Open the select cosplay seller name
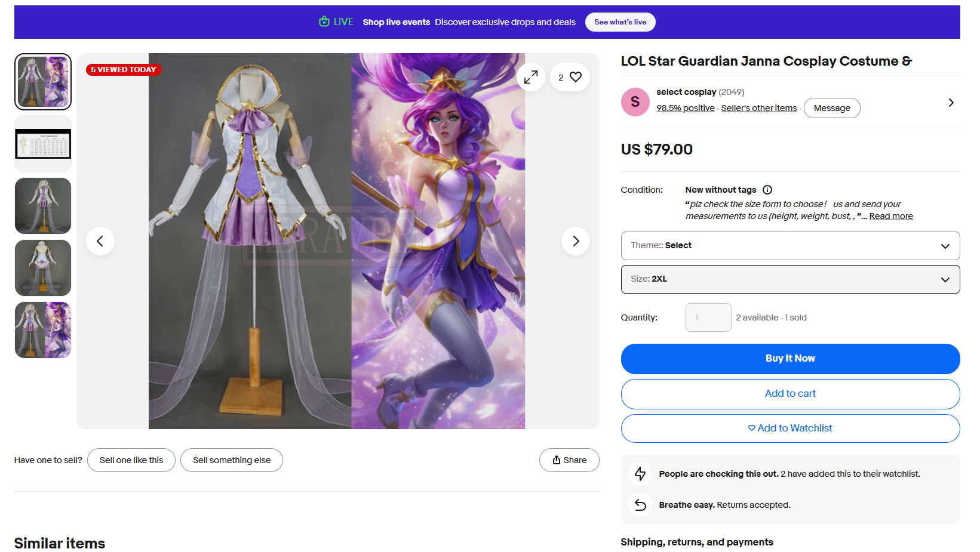This screenshot has height=552, width=980. 686,92
